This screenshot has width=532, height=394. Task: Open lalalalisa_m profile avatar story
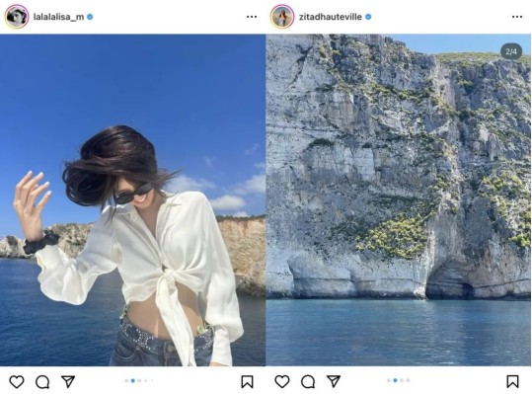point(16,16)
